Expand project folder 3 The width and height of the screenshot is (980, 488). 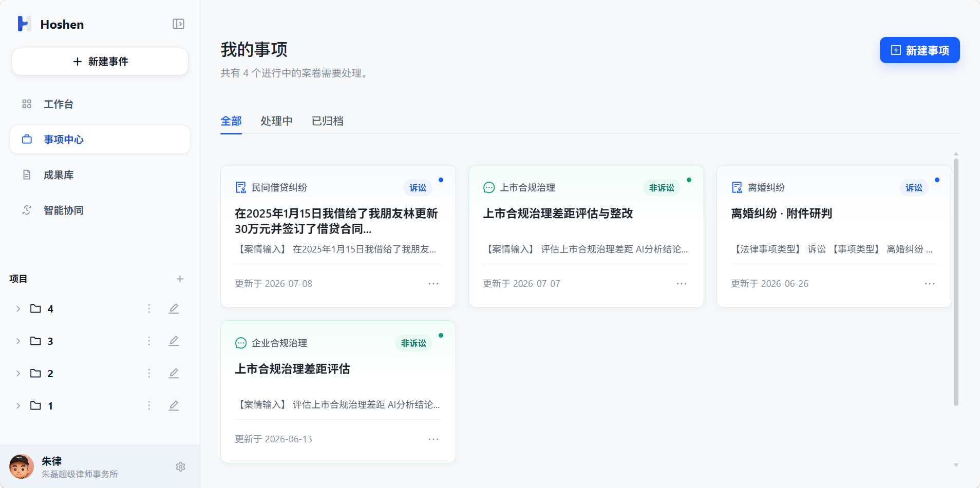click(x=18, y=341)
